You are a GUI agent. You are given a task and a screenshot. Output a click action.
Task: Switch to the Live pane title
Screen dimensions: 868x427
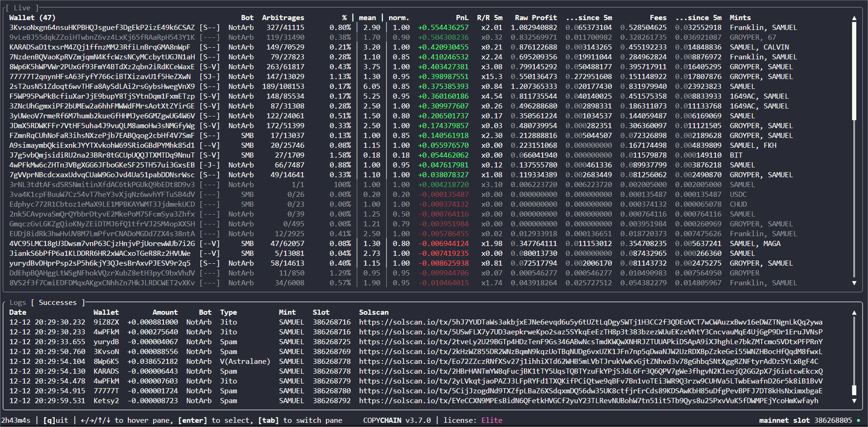click(x=22, y=8)
